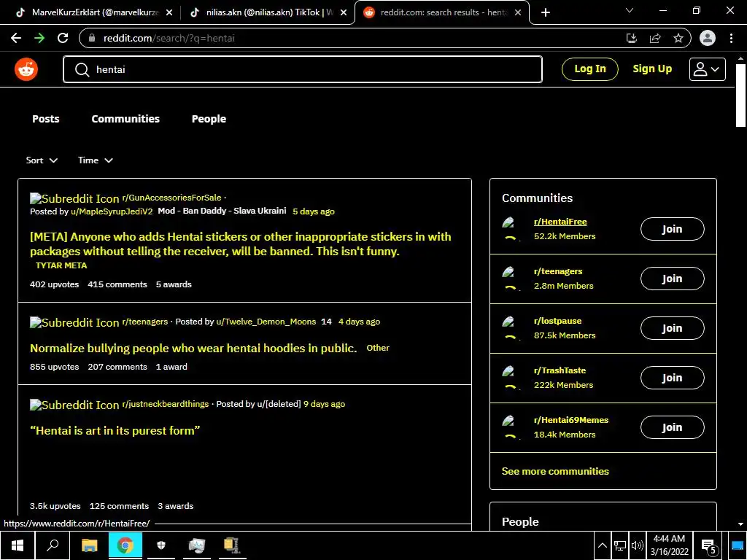Click the r/Hentai69Memes community name
Image resolution: width=747 pixels, height=560 pixels.
[x=570, y=420]
